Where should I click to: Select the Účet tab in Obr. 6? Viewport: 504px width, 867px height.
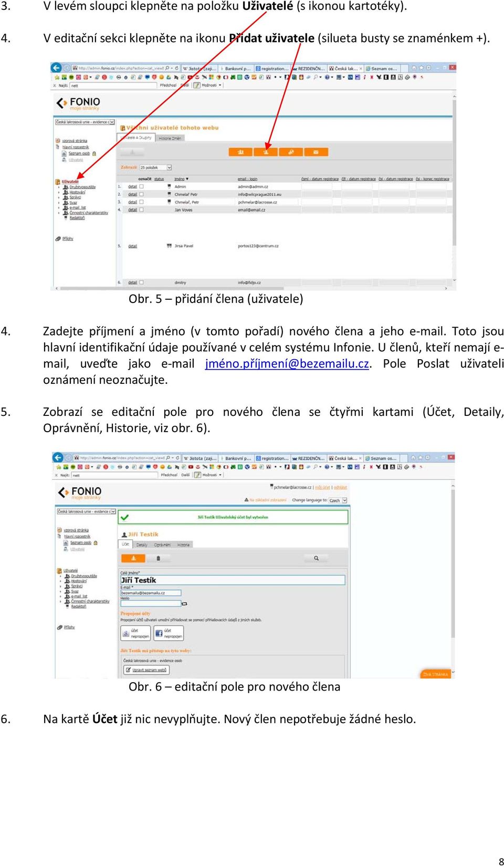(126, 545)
